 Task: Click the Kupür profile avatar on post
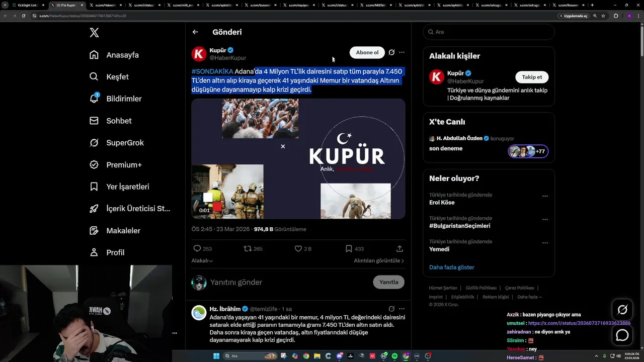click(x=199, y=54)
